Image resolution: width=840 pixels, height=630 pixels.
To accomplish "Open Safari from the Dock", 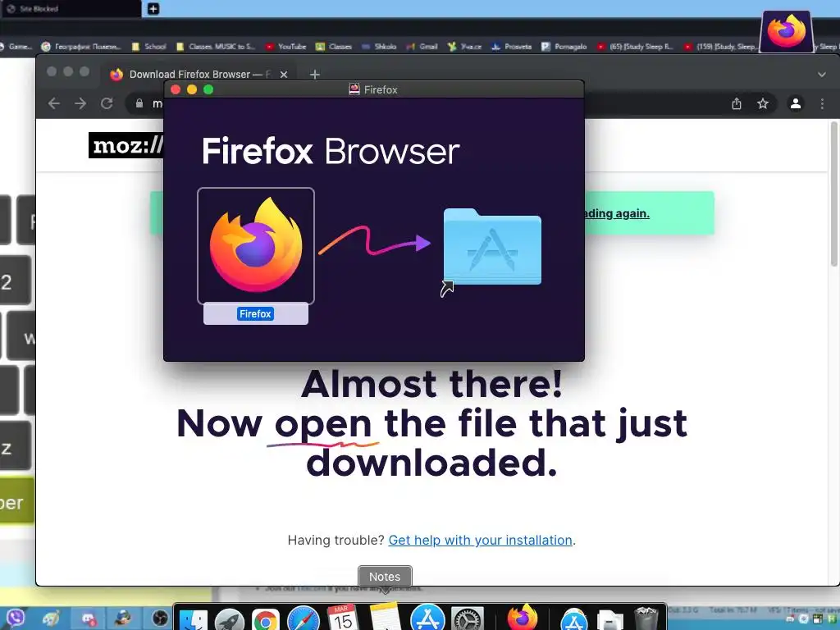I will point(304,619).
